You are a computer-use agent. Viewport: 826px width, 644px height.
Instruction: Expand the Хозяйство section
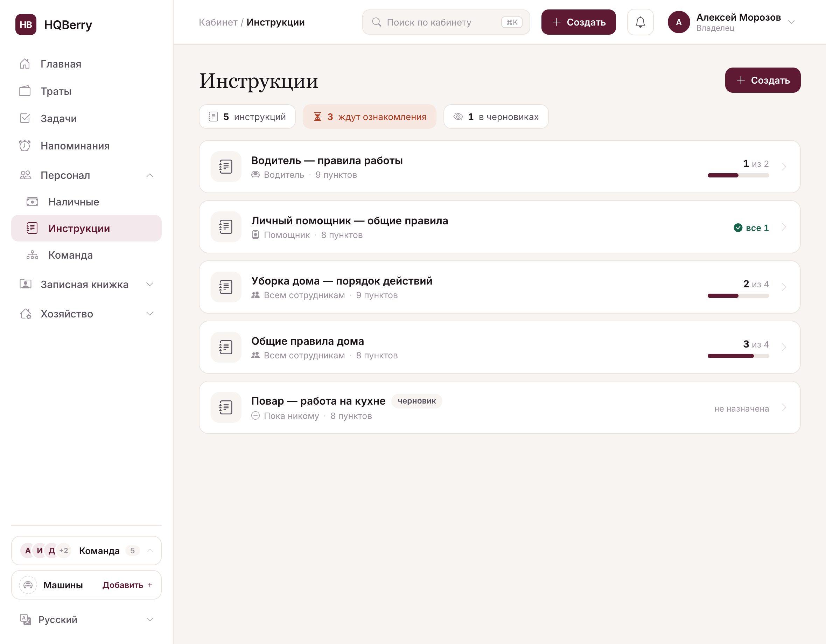[150, 314]
